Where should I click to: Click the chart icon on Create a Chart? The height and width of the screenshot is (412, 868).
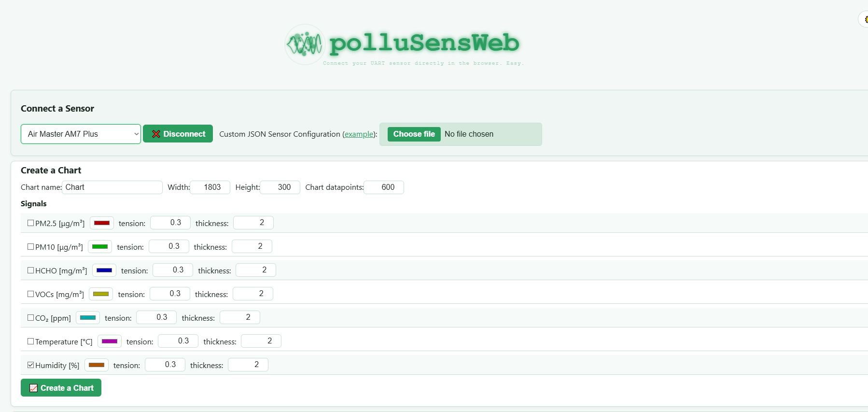click(33, 388)
